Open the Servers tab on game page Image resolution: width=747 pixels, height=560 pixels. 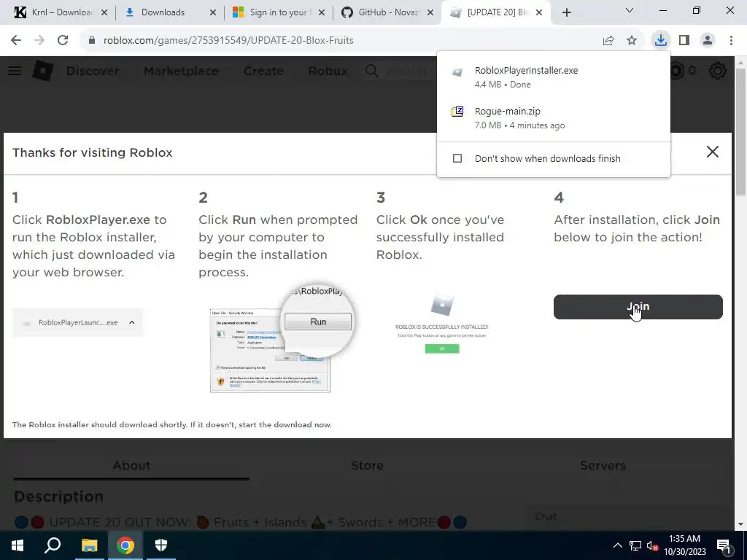click(x=603, y=465)
